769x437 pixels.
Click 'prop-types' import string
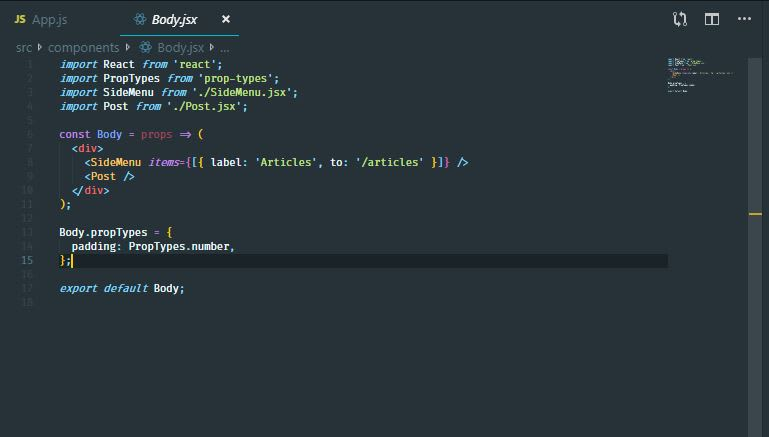[235, 78]
